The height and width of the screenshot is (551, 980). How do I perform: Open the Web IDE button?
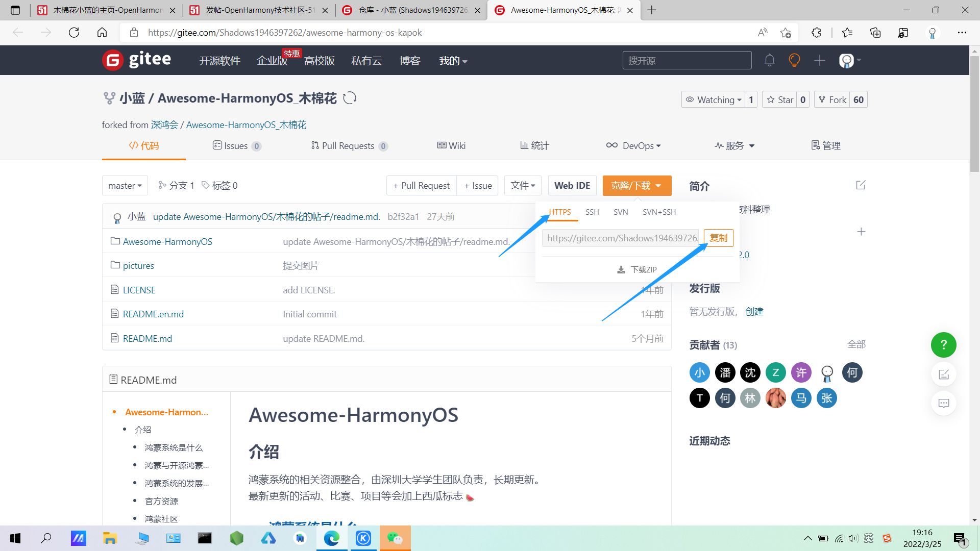pos(572,186)
